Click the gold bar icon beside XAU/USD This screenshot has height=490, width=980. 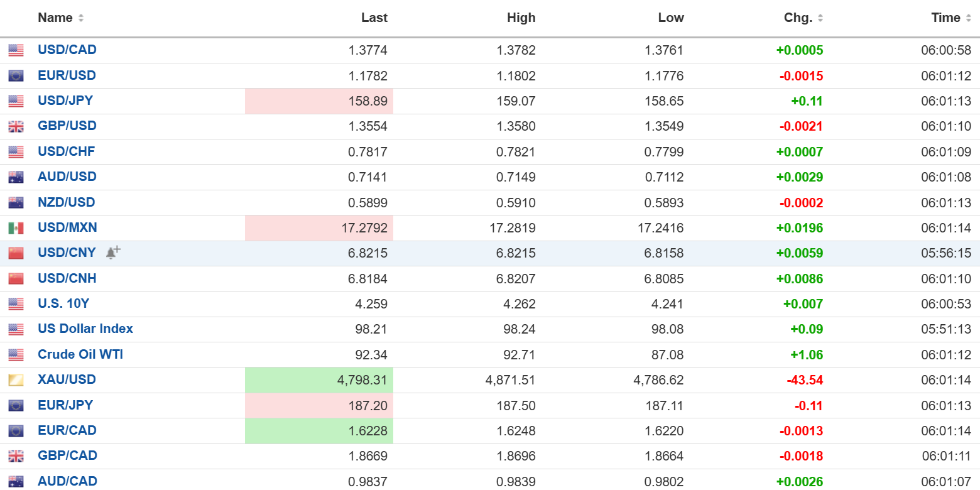(x=16, y=380)
